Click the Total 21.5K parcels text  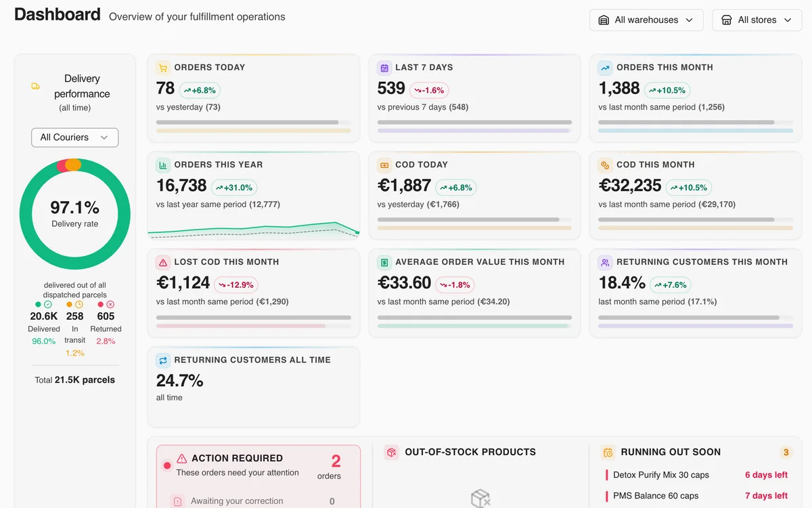74,380
